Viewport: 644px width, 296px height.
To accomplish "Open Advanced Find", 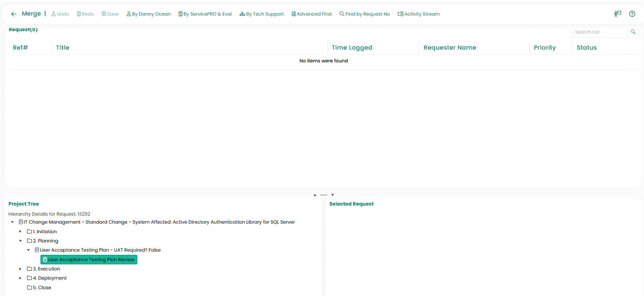I will click(311, 14).
